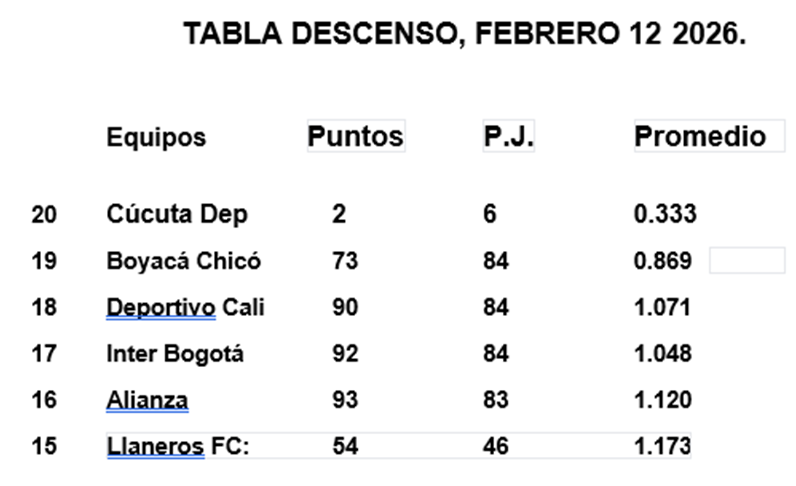Select the underlined Deportivo Cali entry
This screenshot has width=796, height=486.
[x=185, y=307]
